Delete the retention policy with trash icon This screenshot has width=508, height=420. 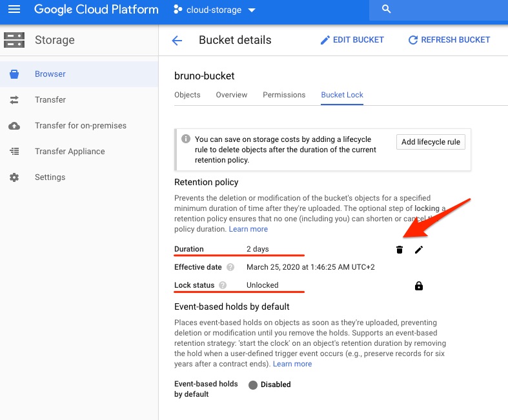pyautogui.click(x=400, y=250)
